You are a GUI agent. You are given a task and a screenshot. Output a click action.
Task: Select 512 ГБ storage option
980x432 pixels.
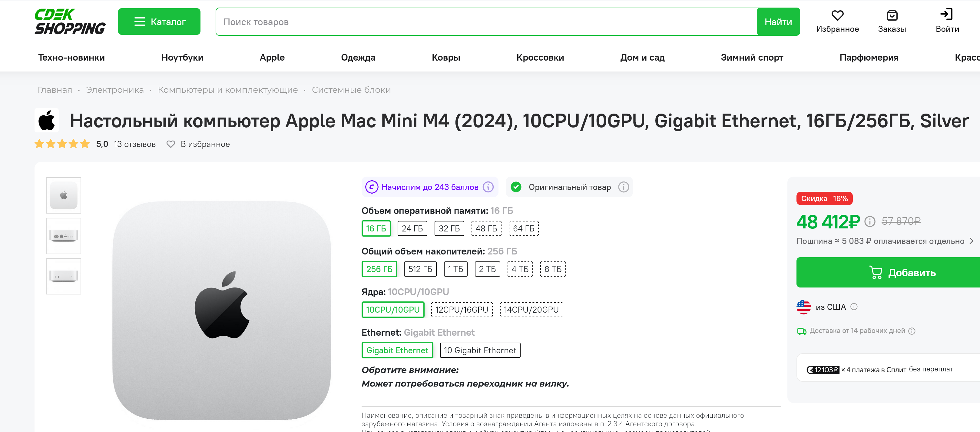coord(420,269)
